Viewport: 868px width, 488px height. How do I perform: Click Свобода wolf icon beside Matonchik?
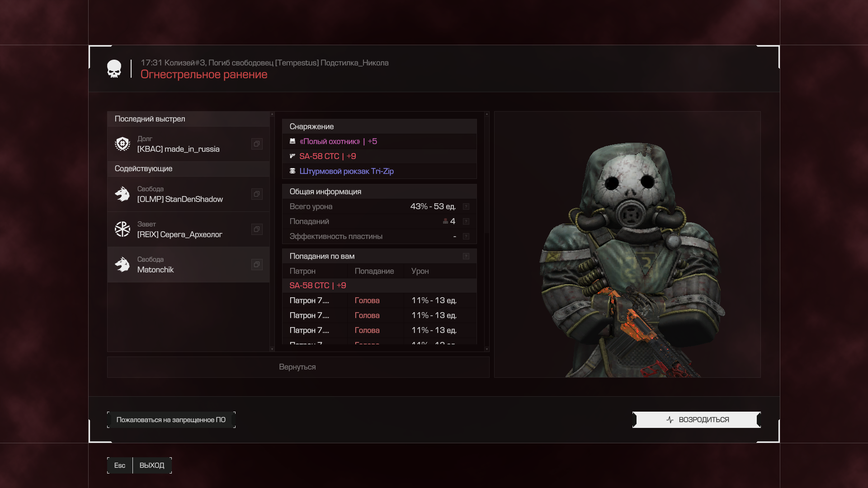[x=123, y=264]
